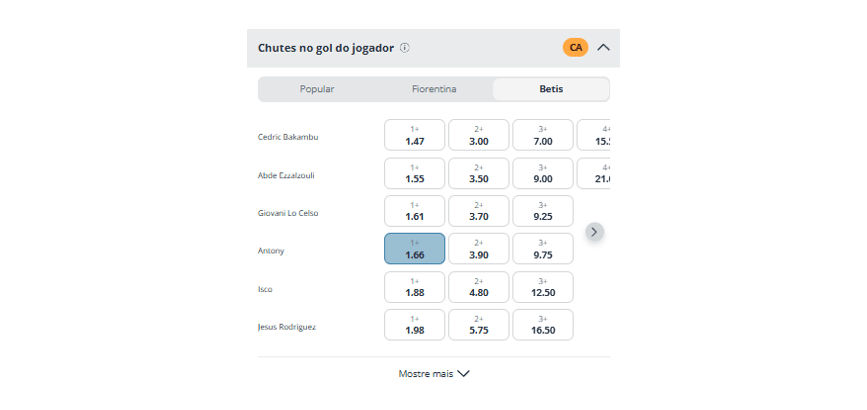The image size is (867, 410).
Task: Toggle Abde Ezzalzouli 2+ odds 3.50
Action: 479,173
